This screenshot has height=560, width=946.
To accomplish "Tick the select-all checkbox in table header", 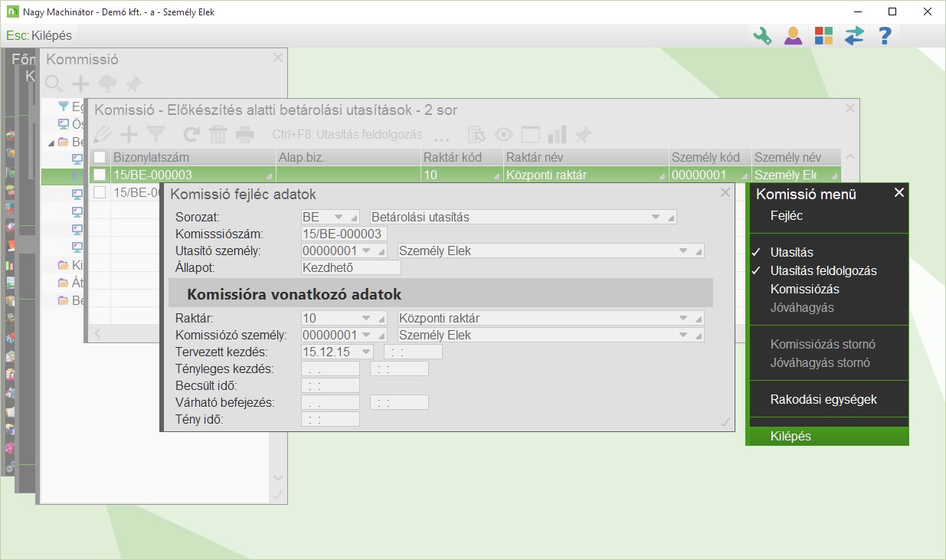I will (100, 157).
